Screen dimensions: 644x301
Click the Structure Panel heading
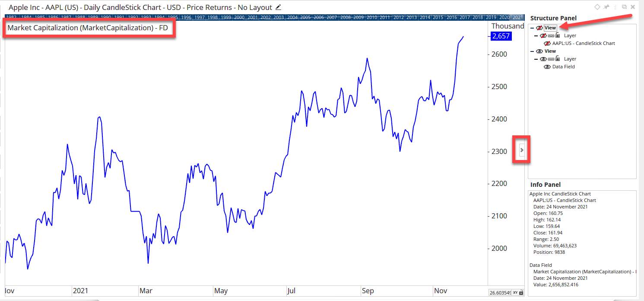pos(553,18)
